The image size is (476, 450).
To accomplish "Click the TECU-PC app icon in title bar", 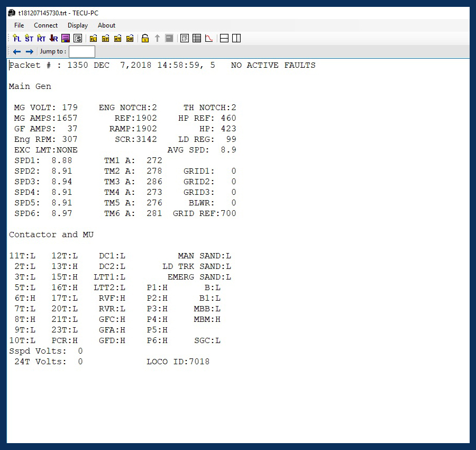I will point(12,13).
